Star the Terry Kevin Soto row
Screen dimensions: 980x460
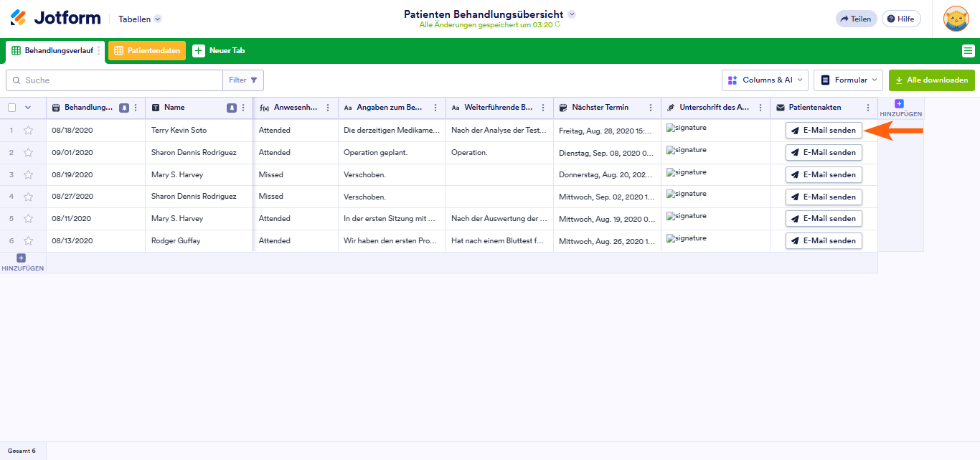(x=27, y=130)
